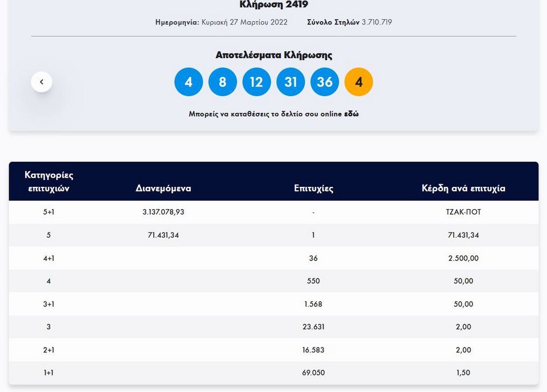Click the 'Διανεμόμενα' column header
This screenshot has width=547, height=392.
pos(164,189)
